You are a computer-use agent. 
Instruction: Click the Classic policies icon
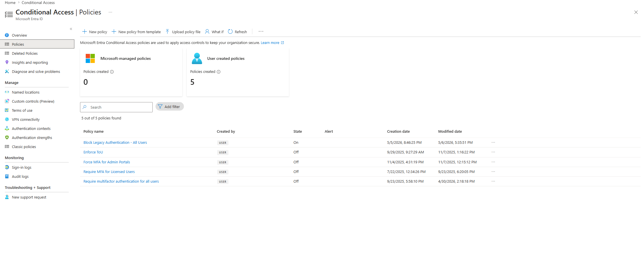7,147
